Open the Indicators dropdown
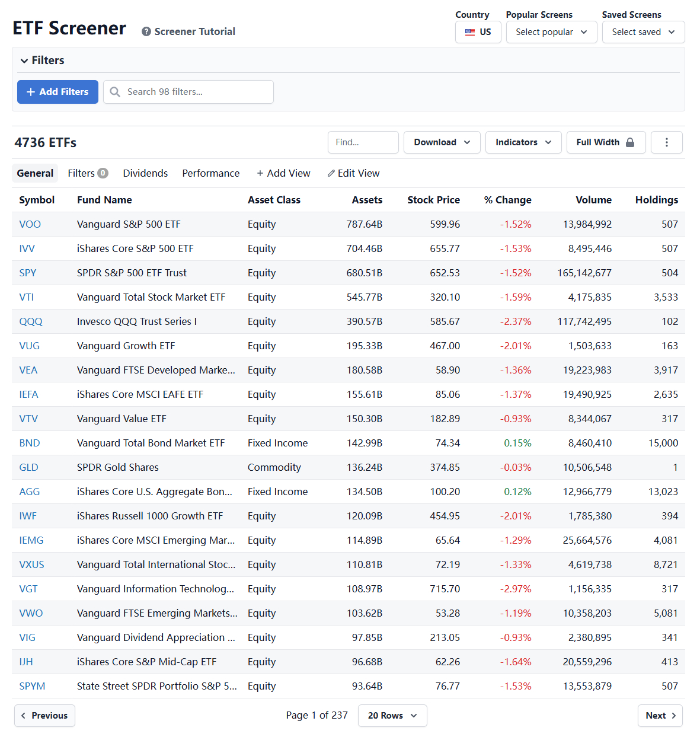The image size is (700, 737). point(523,142)
